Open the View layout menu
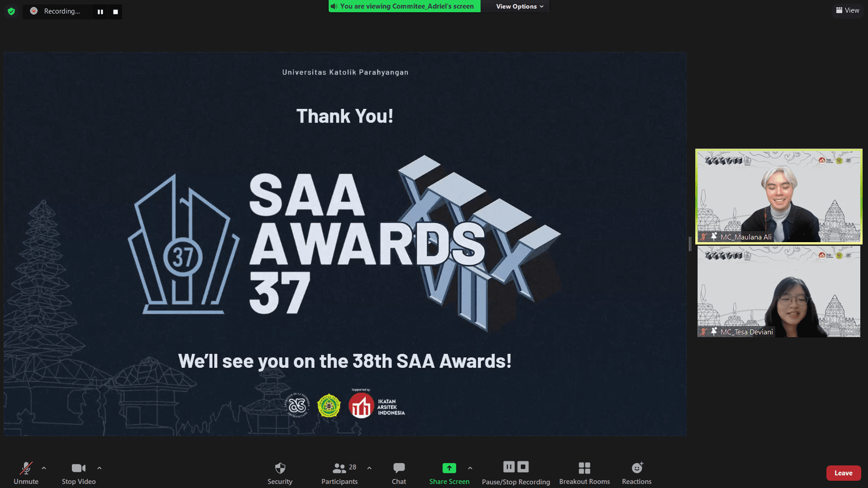 [847, 10]
